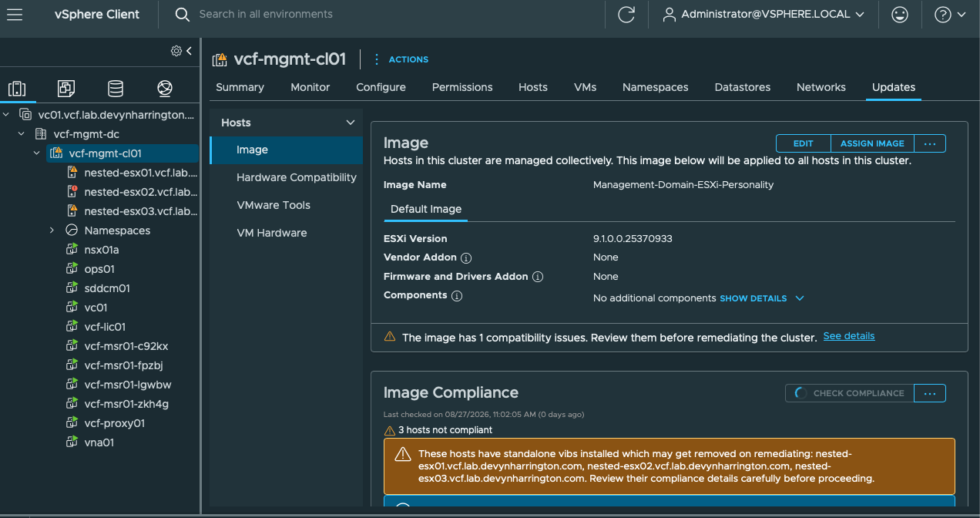Viewport: 980px width, 518px height.
Task: Show Components info tooltip icon
Action: coord(456,295)
